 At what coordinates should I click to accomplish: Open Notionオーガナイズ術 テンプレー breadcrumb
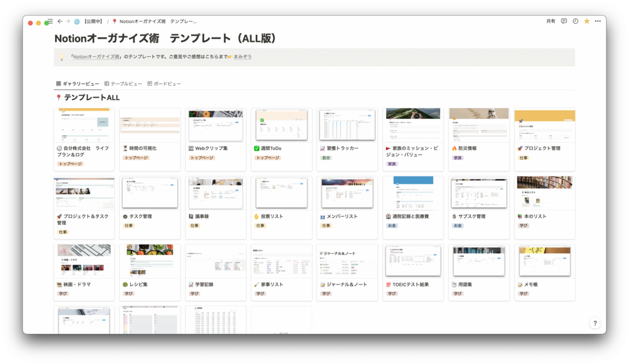tap(155, 22)
